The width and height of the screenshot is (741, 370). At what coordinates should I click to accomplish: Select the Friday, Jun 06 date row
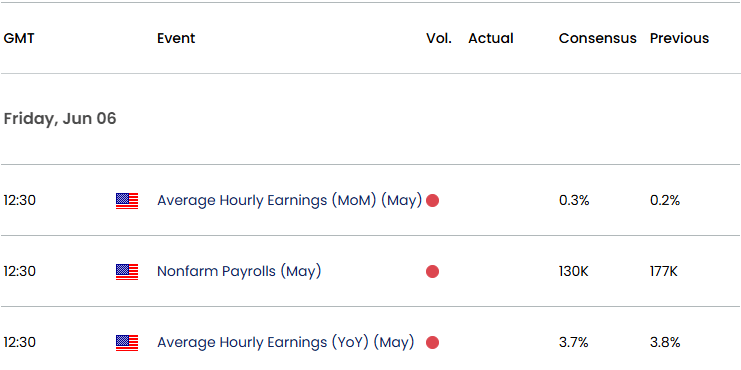pos(370,119)
